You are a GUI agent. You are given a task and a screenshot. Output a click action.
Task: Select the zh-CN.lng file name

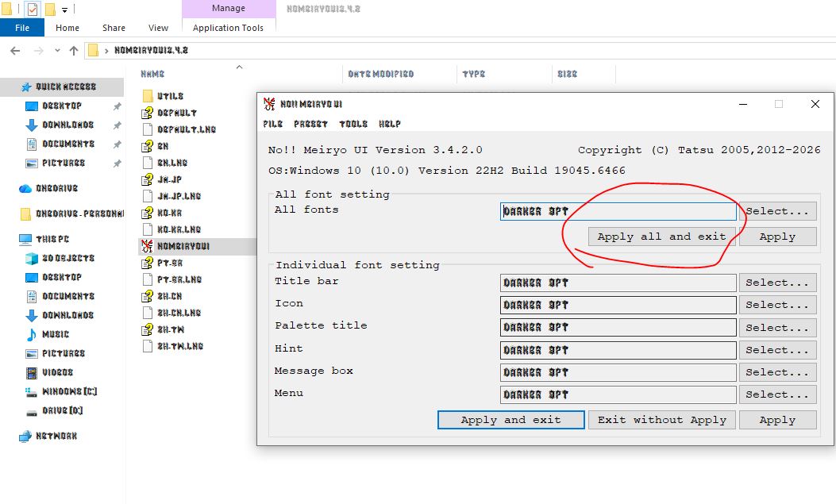pyautogui.click(x=179, y=313)
